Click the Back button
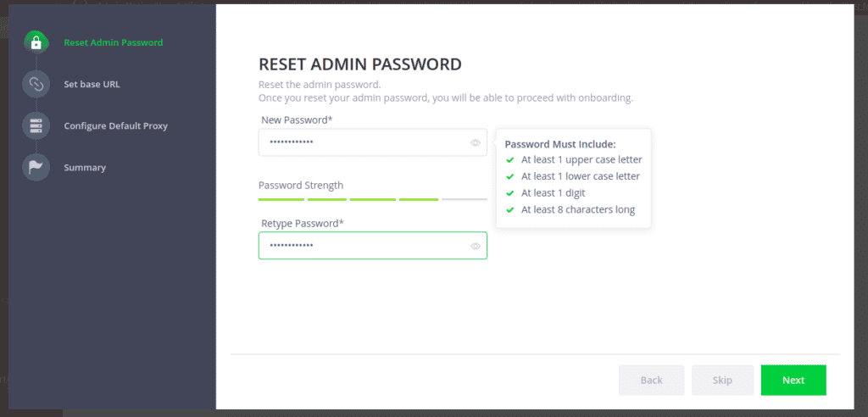 coord(651,380)
